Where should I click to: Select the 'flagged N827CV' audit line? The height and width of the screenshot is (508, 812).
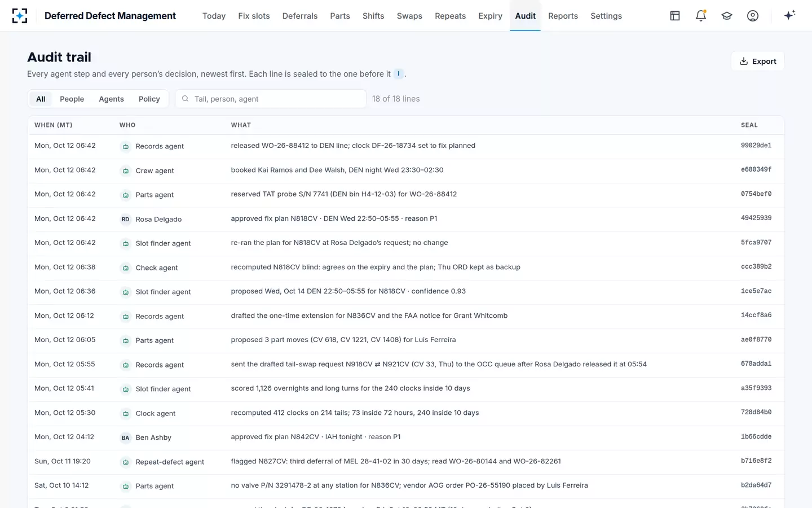pyautogui.click(x=406, y=462)
